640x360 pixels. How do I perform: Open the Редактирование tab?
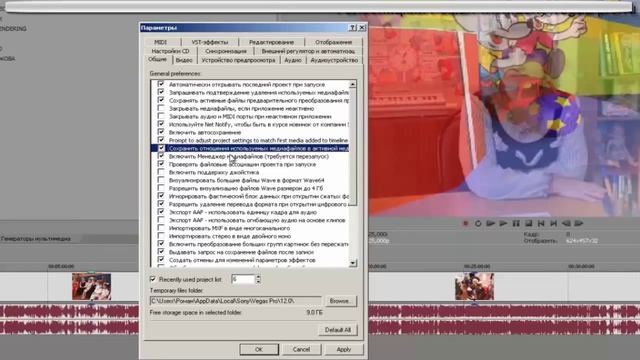click(271, 42)
